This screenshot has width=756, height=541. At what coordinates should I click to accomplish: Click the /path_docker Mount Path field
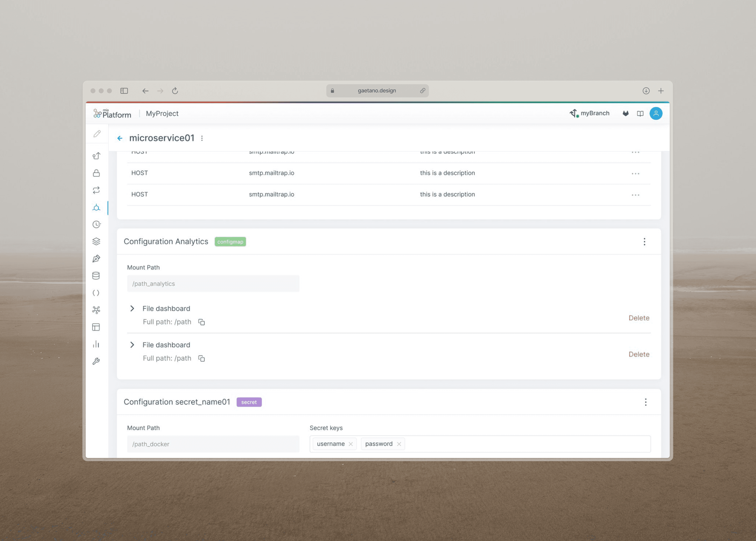click(213, 444)
